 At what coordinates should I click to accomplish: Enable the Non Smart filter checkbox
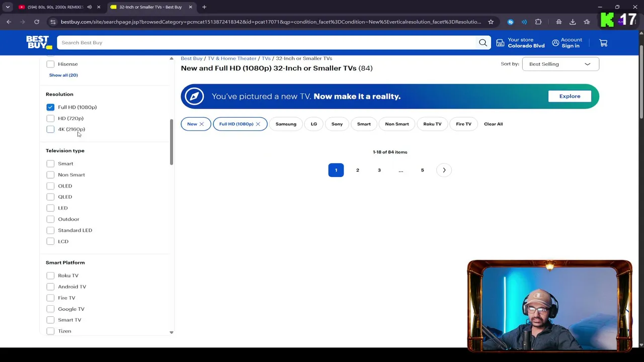click(50, 174)
